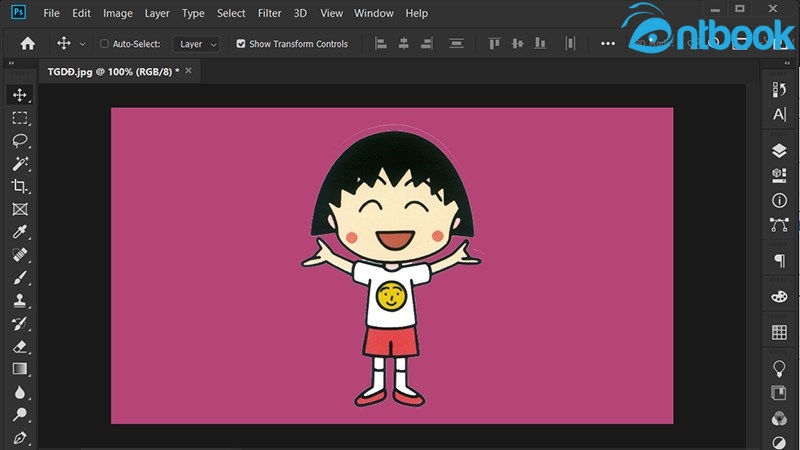Open the three-dots more align options
This screenshot has width=800, height=450.
click(x=608, y=44)
